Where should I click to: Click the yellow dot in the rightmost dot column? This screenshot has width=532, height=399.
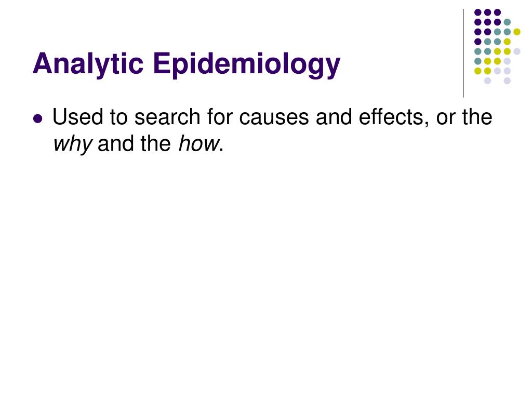click(x=517, y=32)
